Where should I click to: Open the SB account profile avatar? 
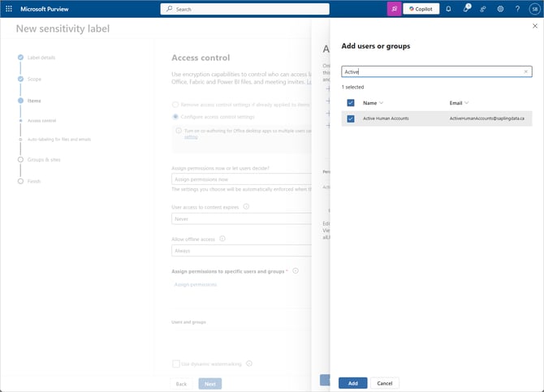click(534, 9)
